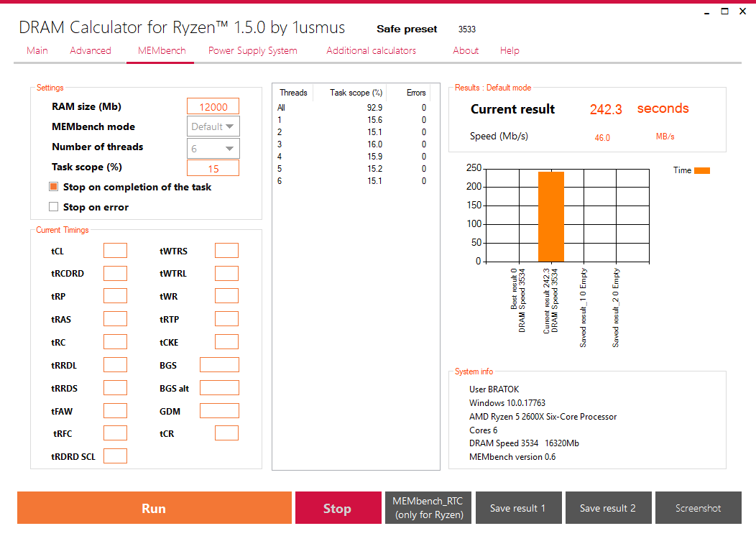Maximize the DRAM Calculator window
This screenshot has height=554, width=756.
coord(724,11)
